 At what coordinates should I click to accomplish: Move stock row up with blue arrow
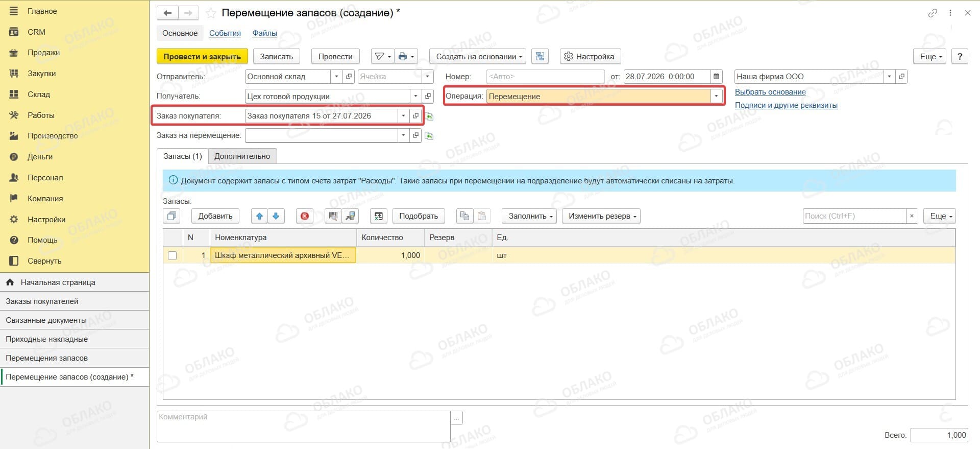coord(259,216)
